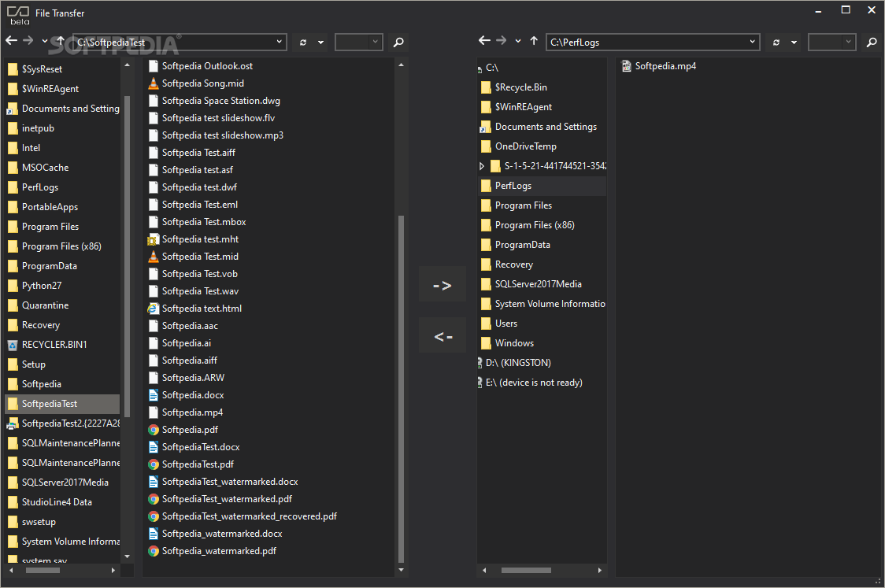This screenshot has height=588, width=885.
Task: Select the Quarantine folder
Action: pyautogui.click(x=38, y=305)
